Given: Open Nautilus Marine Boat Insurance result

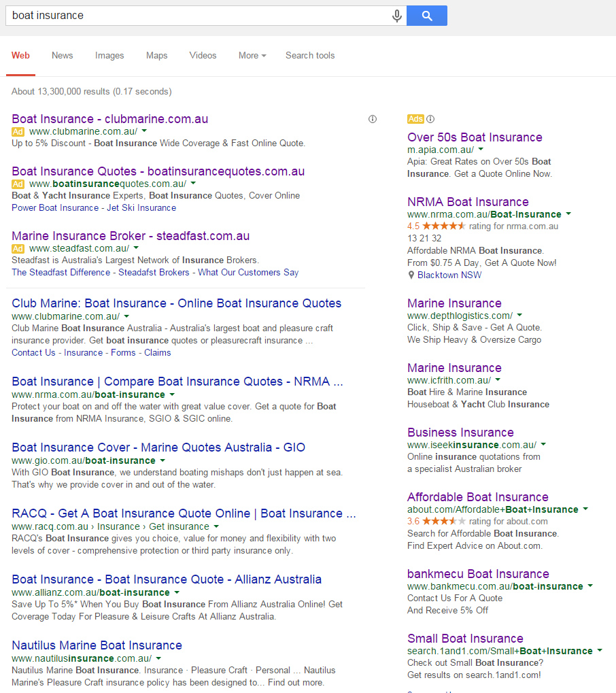Looking at the screenshot, I should (97, 645).
